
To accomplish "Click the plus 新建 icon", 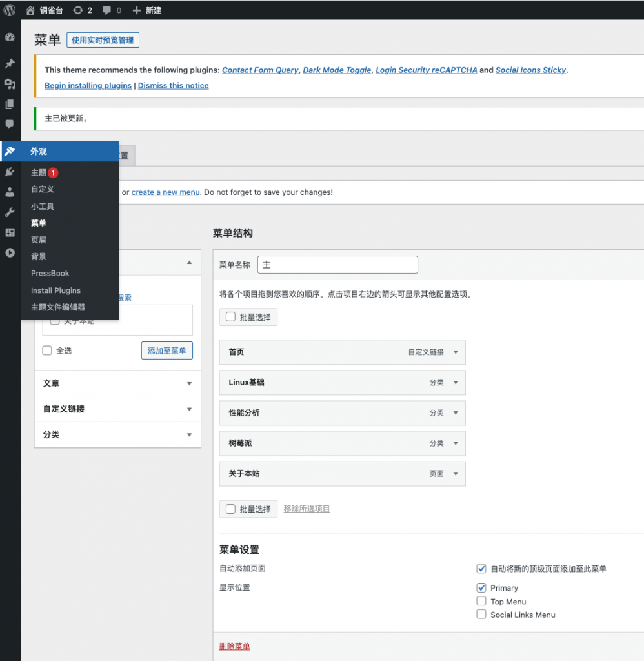I will 136,10.
